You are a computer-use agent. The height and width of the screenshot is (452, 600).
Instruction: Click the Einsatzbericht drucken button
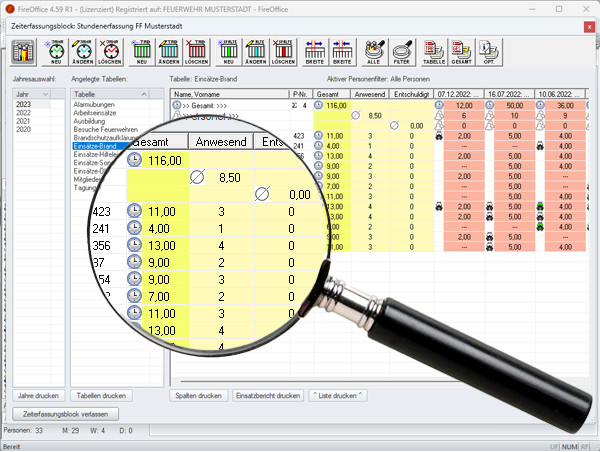pyautogui.click(x=267, y=395)
